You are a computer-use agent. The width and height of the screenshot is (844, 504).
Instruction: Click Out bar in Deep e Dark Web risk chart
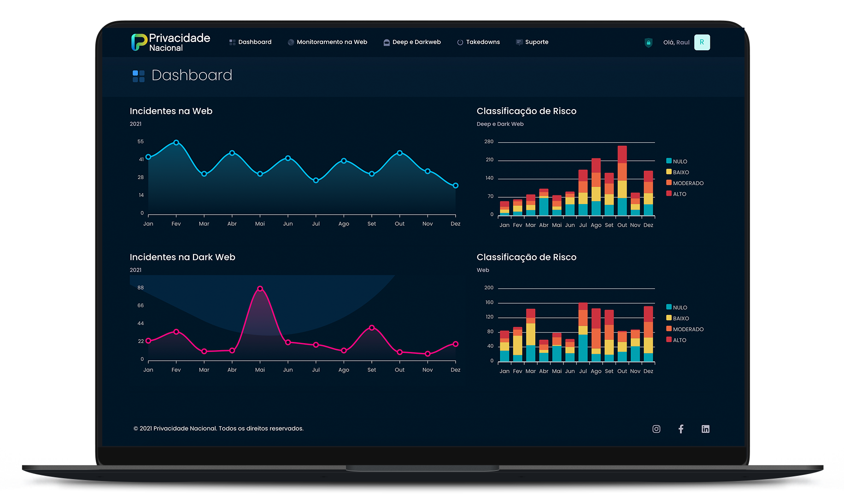click(x=622, y=181)
